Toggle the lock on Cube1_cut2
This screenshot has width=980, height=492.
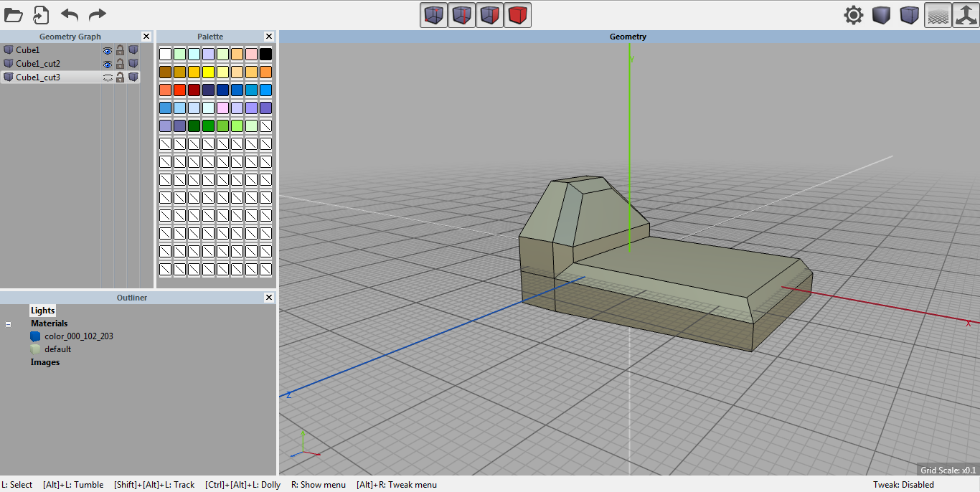[x=121, y=64]
